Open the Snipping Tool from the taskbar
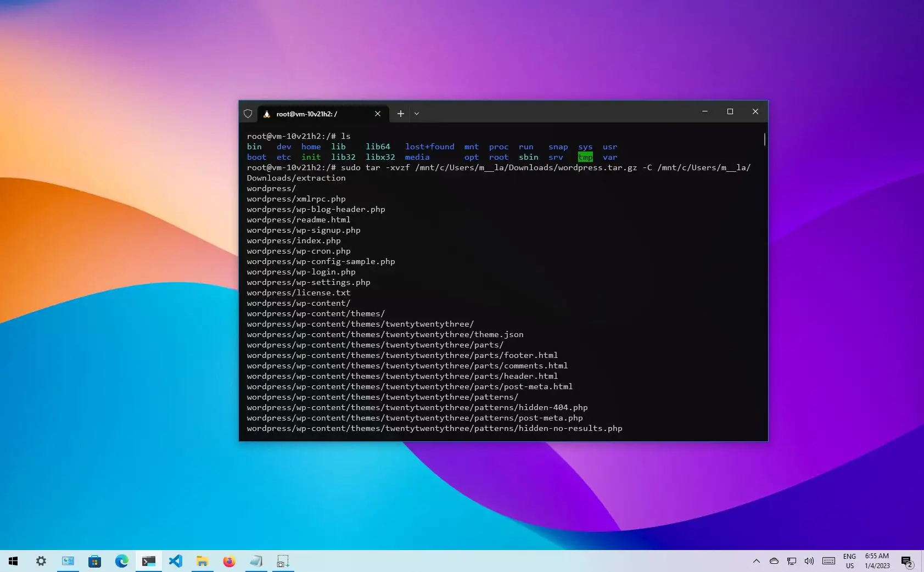Image resolution: width=924 pixels, height=572 pixels. [284, 561]
